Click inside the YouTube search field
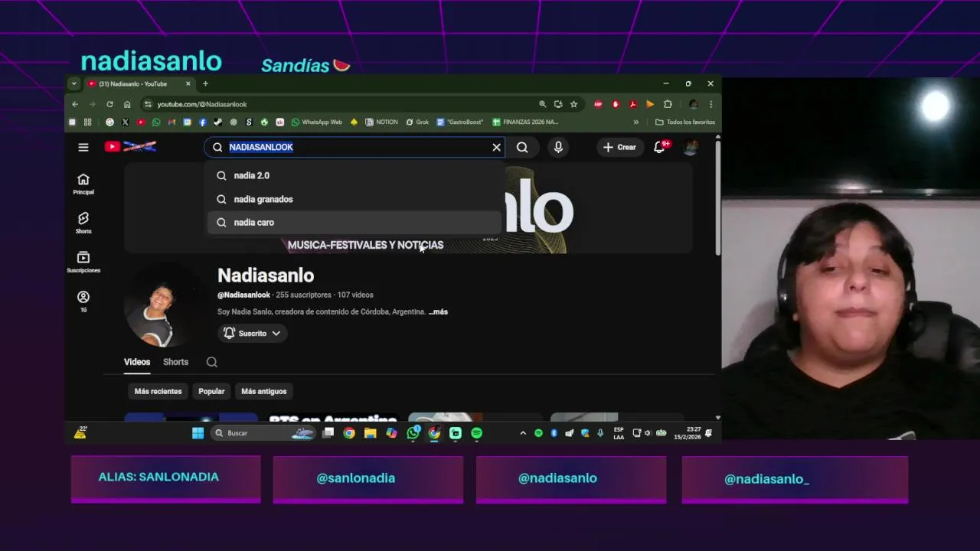 coord(356,147)
